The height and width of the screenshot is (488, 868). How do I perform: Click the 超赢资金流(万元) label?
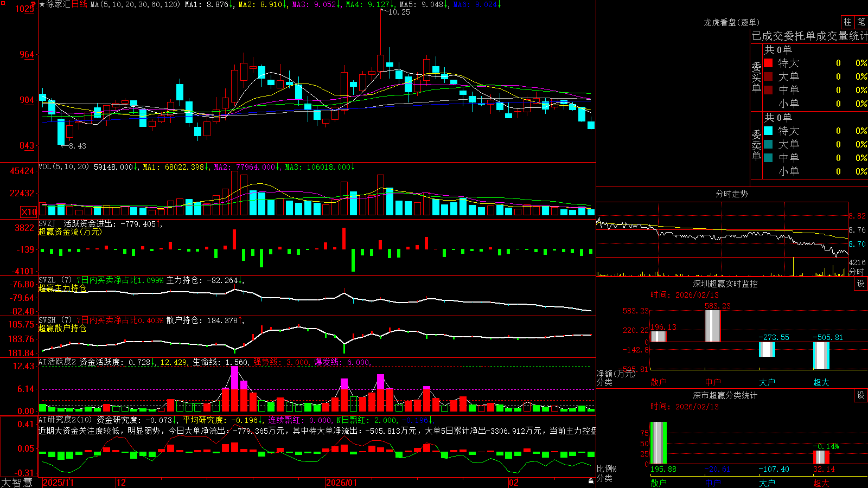click(70, 232)
